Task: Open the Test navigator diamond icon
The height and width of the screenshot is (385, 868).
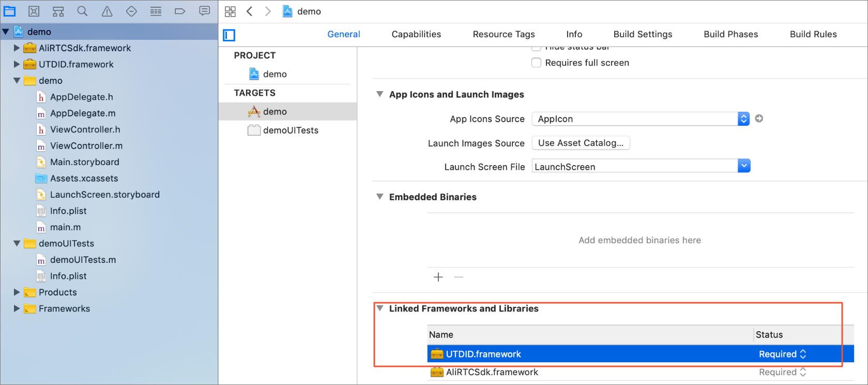Action: 131,11
